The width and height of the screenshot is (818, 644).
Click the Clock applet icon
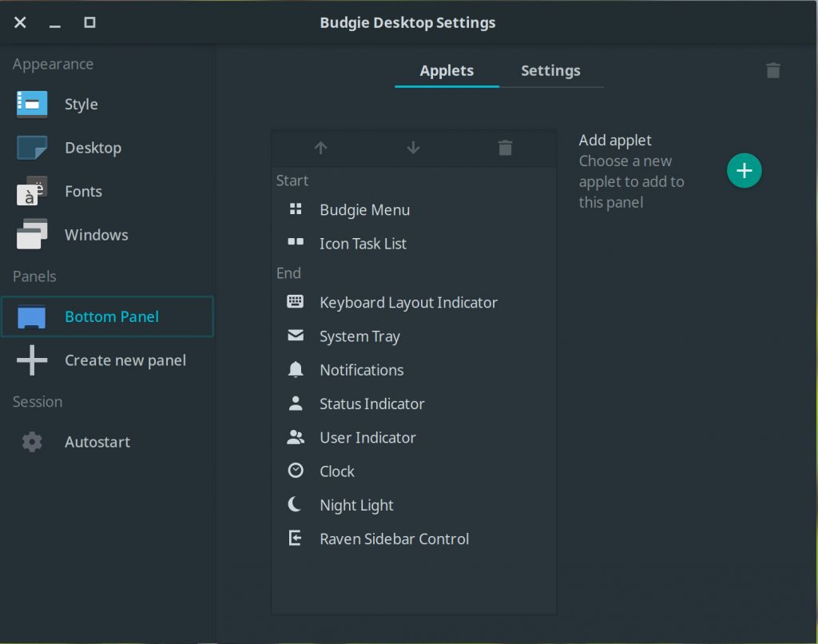tap(296, 471)
